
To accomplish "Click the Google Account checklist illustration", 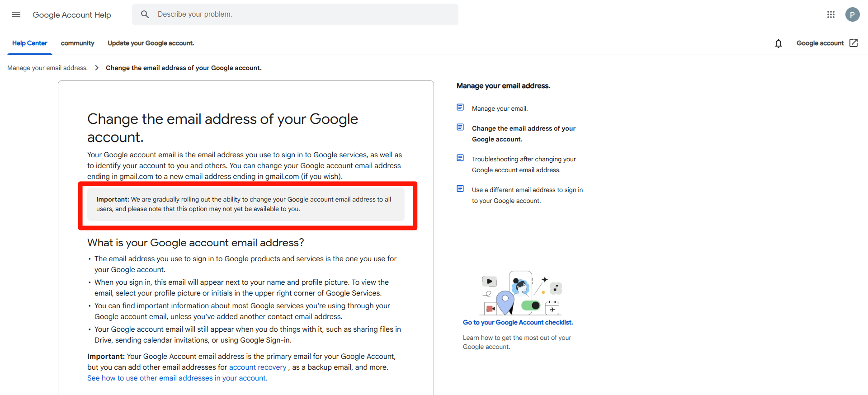I will (x=521, y=293).
